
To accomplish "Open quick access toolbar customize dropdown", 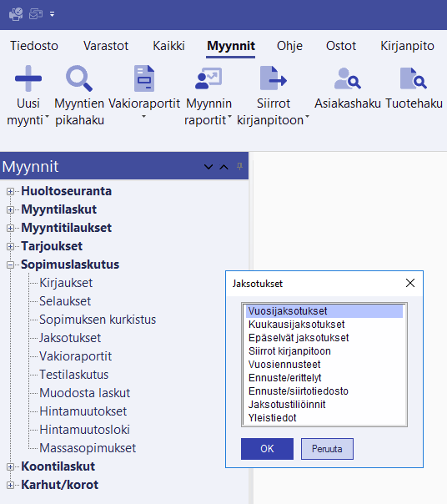I will click(x=52, y=14).
